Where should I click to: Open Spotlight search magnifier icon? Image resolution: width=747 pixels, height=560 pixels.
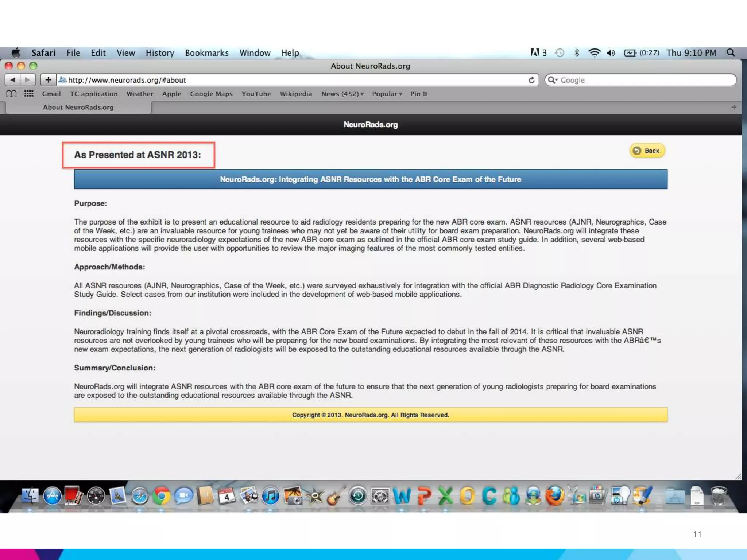731,53
